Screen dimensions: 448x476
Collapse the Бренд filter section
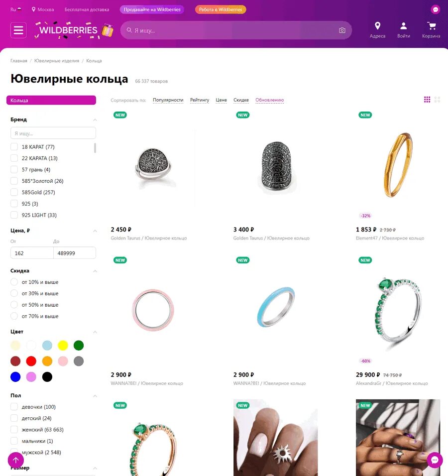click(x=95, y=120)
